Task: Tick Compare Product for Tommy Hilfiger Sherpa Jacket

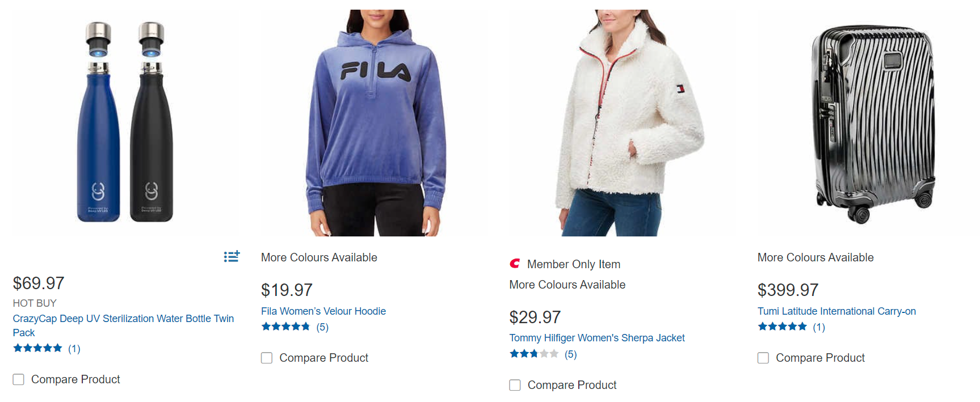Action: tap(515, 385)
